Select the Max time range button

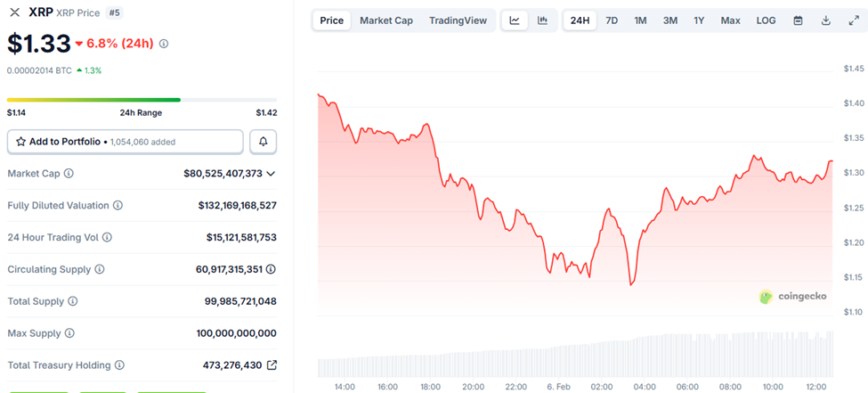730,20
